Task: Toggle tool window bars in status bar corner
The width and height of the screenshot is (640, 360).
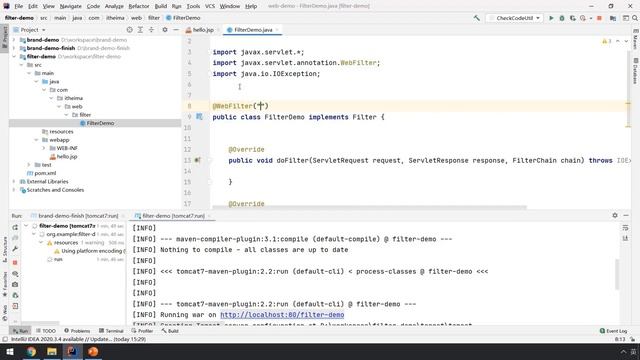Action: 5,339
